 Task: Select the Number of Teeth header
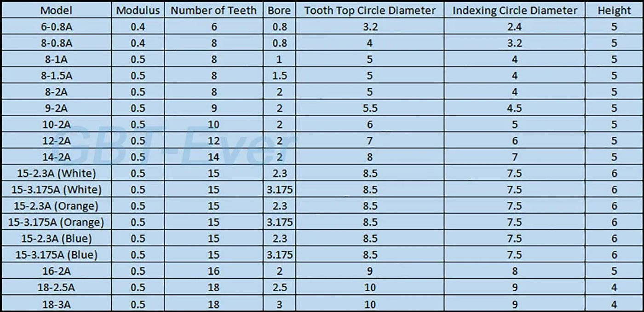pos(214,10)
